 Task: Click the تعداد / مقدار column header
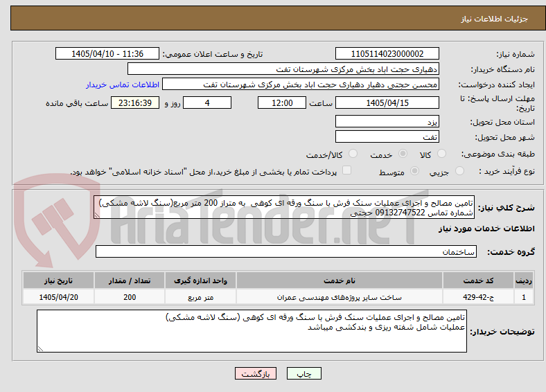point(129,280)
